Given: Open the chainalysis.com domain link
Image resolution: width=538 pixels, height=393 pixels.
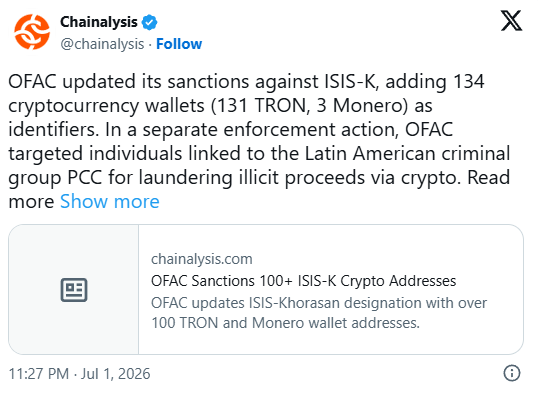Looking at the screenshot, I should click(202, 259).
